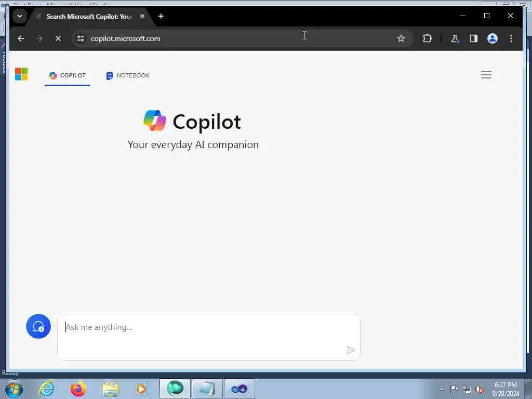
Task: Expand the tab search dropdown arrow
Action: pyautogui.click(x=20, y=16)
